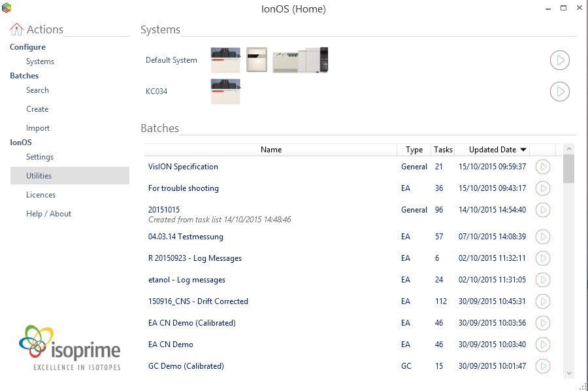The height and width of the screenshot is (391, 588).
Task: Click the batches list vertical scrollbar thumb
Action: click(568, 168)
